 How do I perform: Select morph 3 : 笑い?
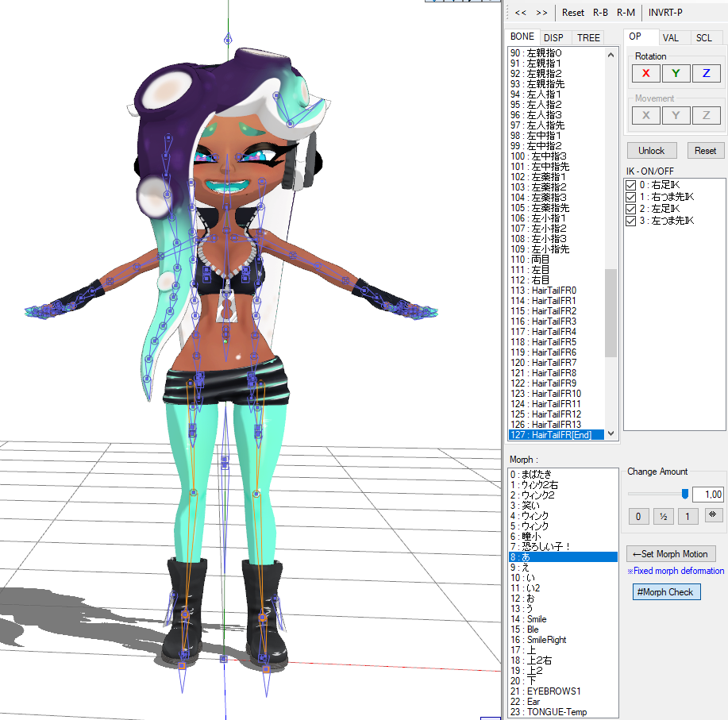[563, 506]
